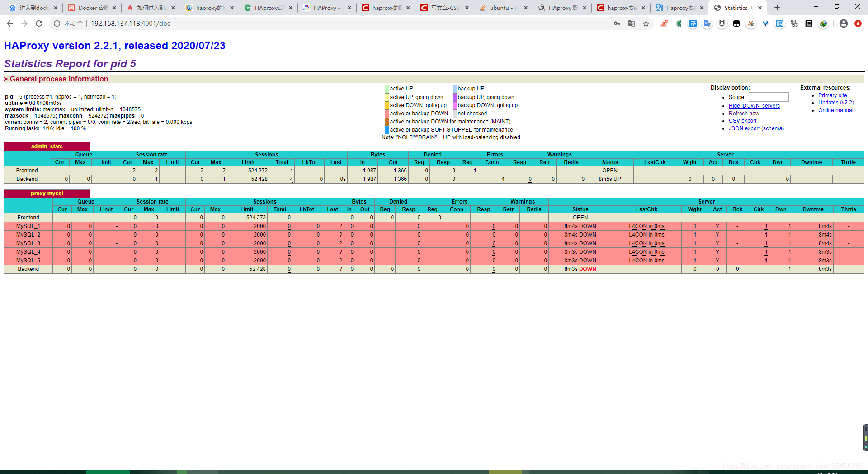868x474 pixels.
Task: Open the blue 购 shopping extension
Action: 780,24
